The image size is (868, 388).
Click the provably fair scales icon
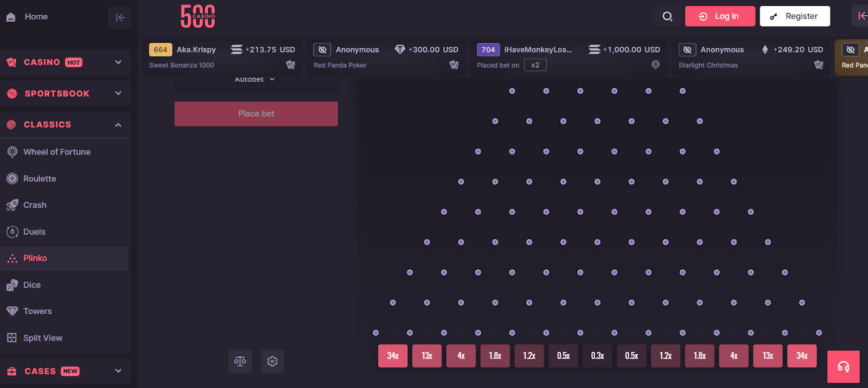coord(240,361)
